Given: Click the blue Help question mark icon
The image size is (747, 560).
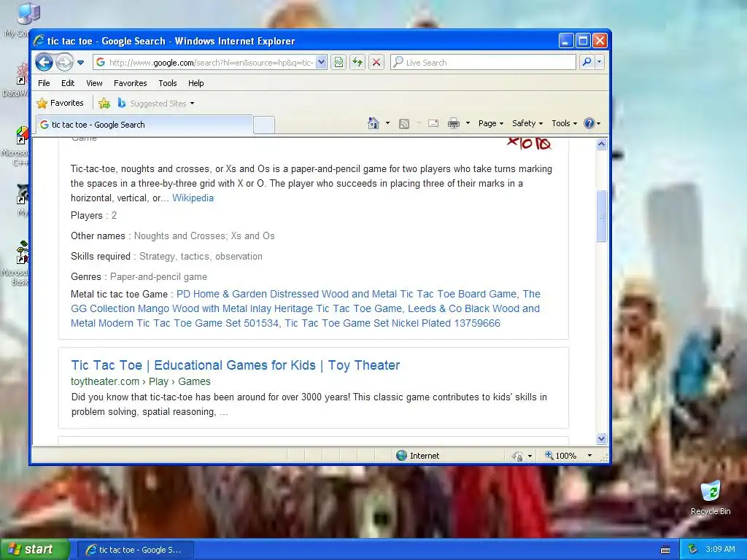Looking at the screenshot, I should tap(589, 123).
